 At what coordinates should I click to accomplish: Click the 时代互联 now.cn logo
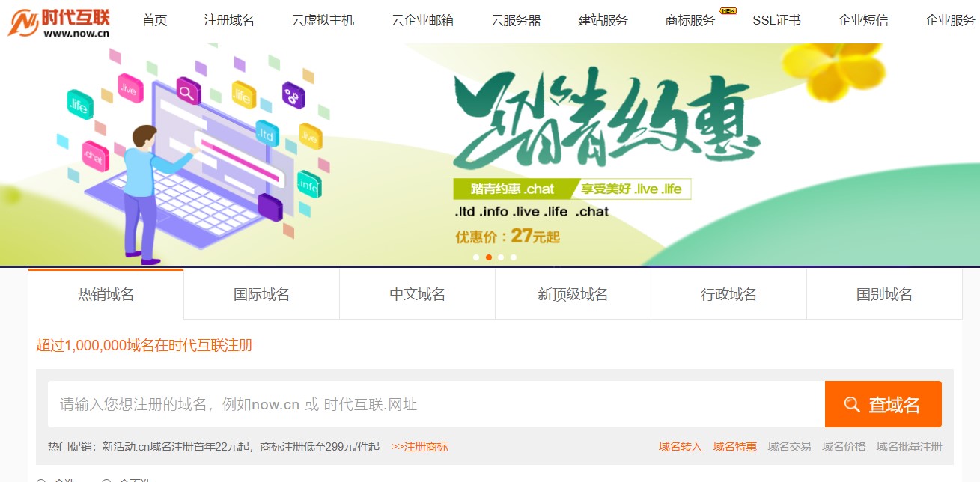pos(59,22)
